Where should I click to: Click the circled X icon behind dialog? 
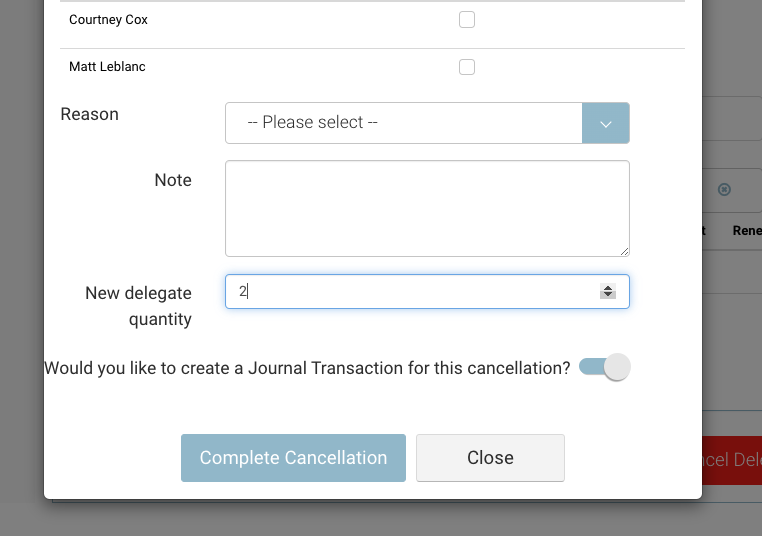click(x=724, y=189)
